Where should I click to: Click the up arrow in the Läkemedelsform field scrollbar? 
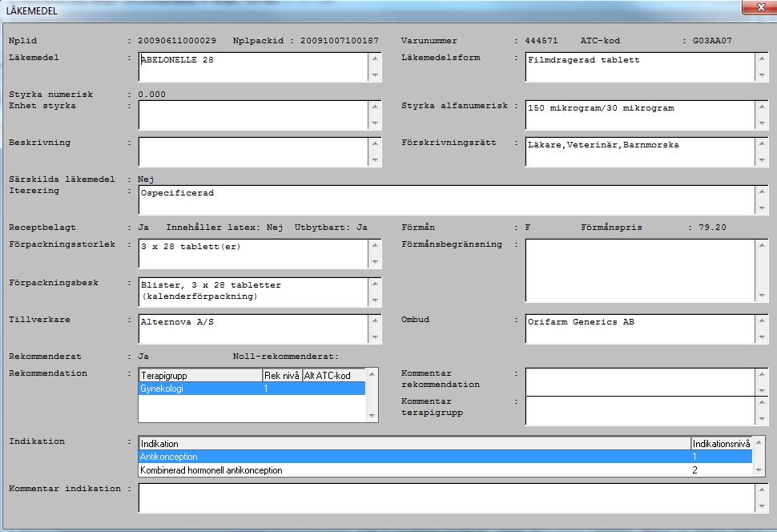click(762, 58)
